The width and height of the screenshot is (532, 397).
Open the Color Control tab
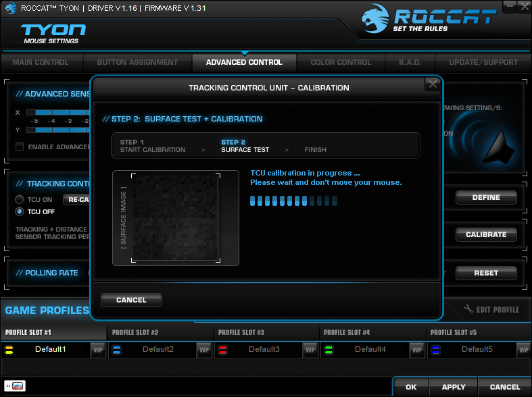point(341,62)
